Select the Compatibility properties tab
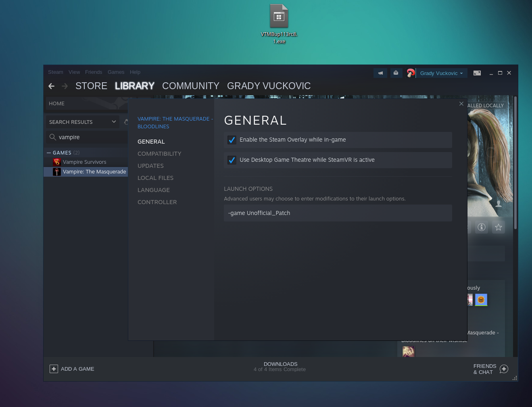 (x=159, y=154)
